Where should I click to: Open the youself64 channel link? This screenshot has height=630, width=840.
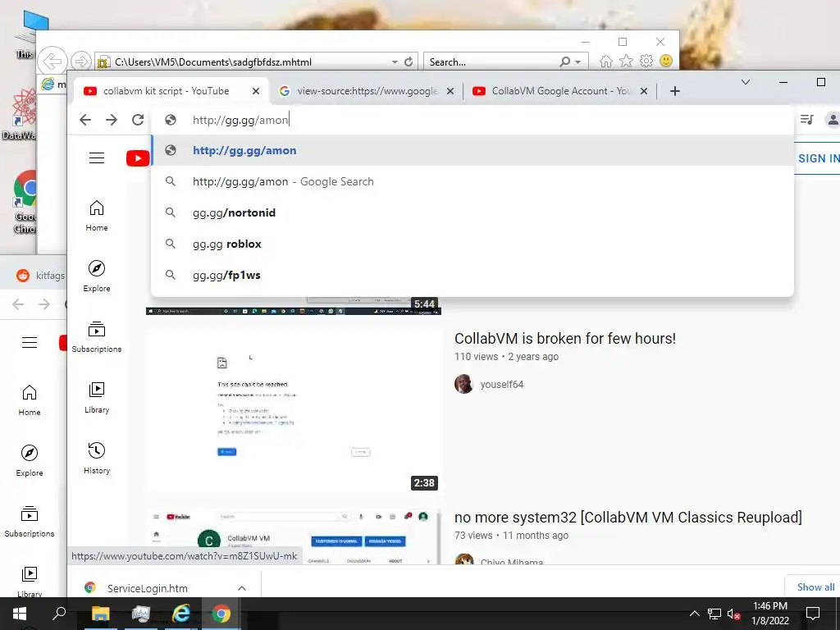pyautogui.click(x=501, y=385)
